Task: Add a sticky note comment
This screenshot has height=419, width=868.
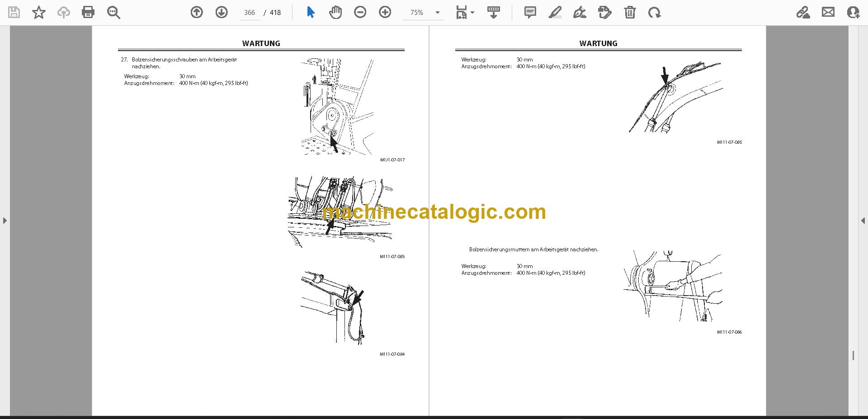Action: (530, 12)
